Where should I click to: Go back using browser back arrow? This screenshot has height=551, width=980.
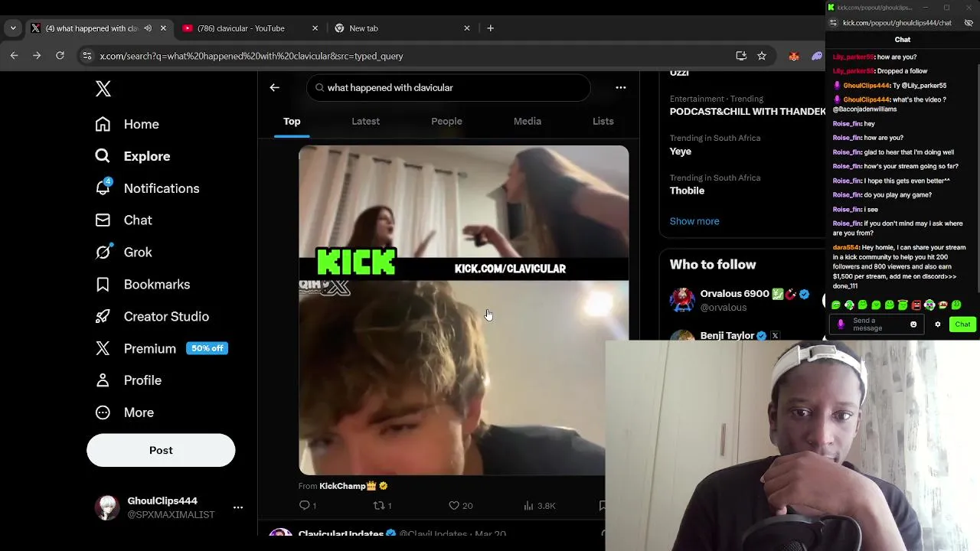14,56
